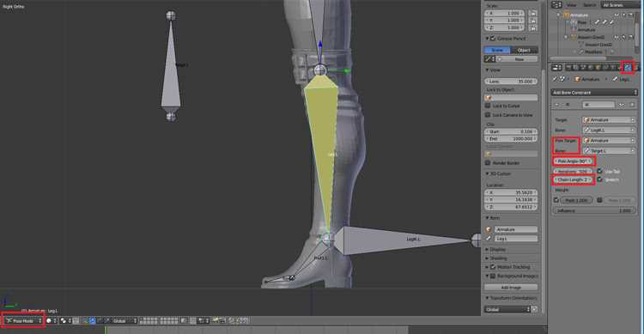The image size is (644, 334).
Task: Toggle Lock to Cursor checkbox
Action: tap(488, 106)
